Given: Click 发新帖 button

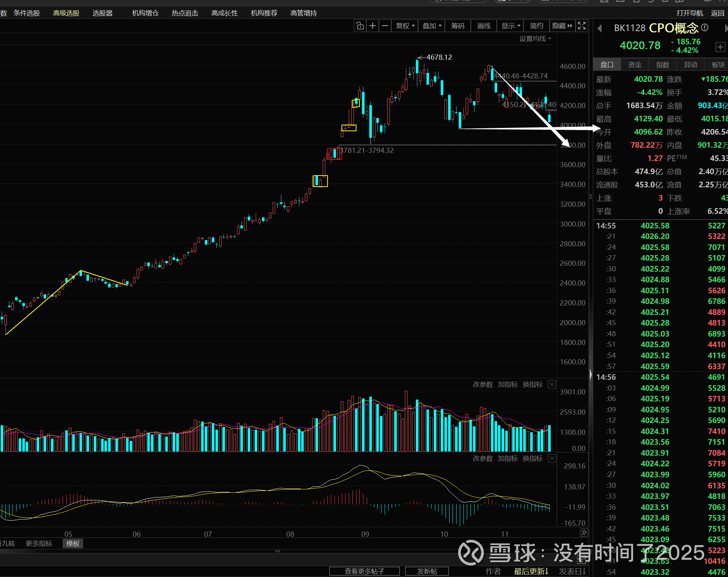Looking at the screenshot, I should tap(427, 571).
